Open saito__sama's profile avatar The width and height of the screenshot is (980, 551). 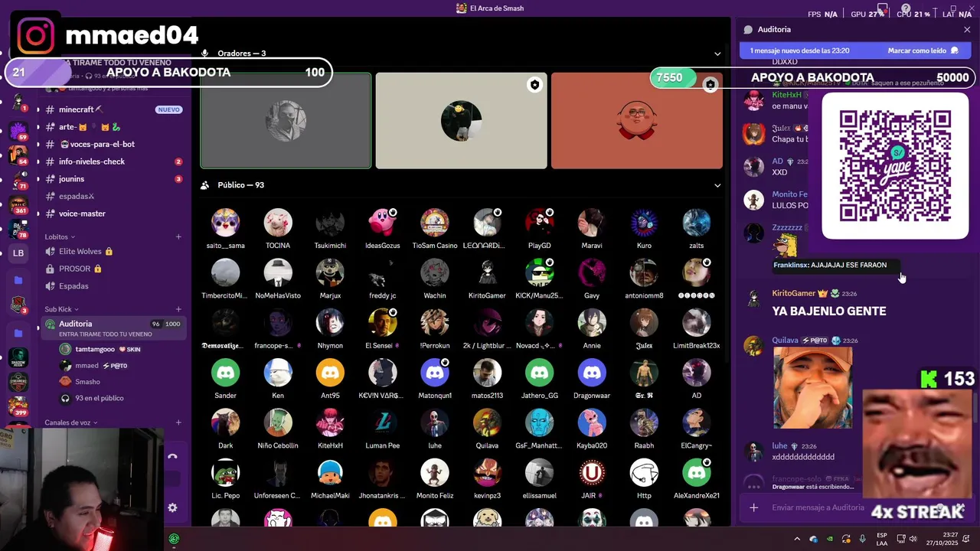point(225,223)
